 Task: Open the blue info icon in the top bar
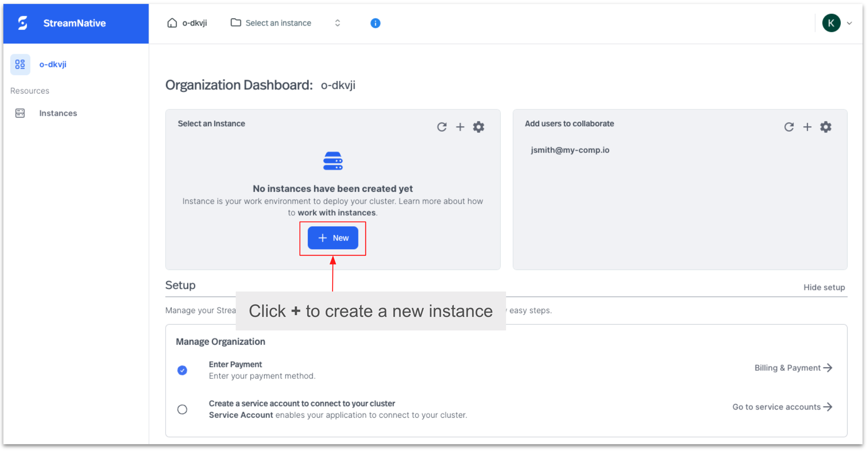[375, 23]
